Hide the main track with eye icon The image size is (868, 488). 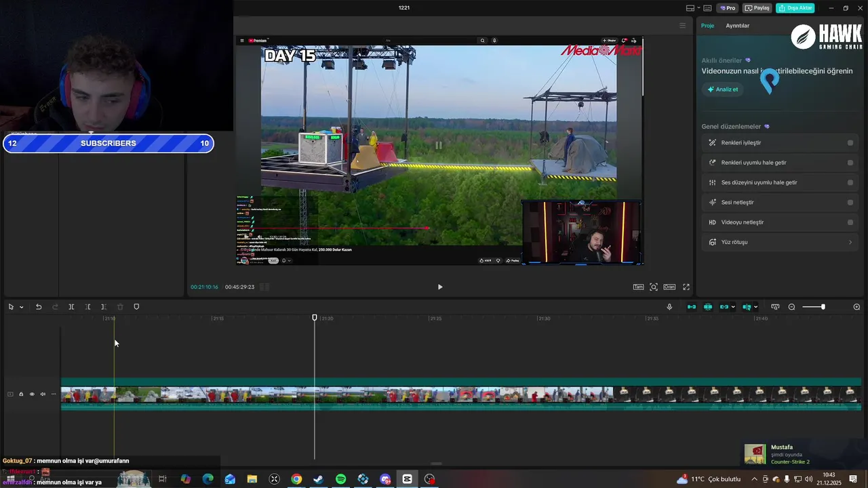point(32,394)
